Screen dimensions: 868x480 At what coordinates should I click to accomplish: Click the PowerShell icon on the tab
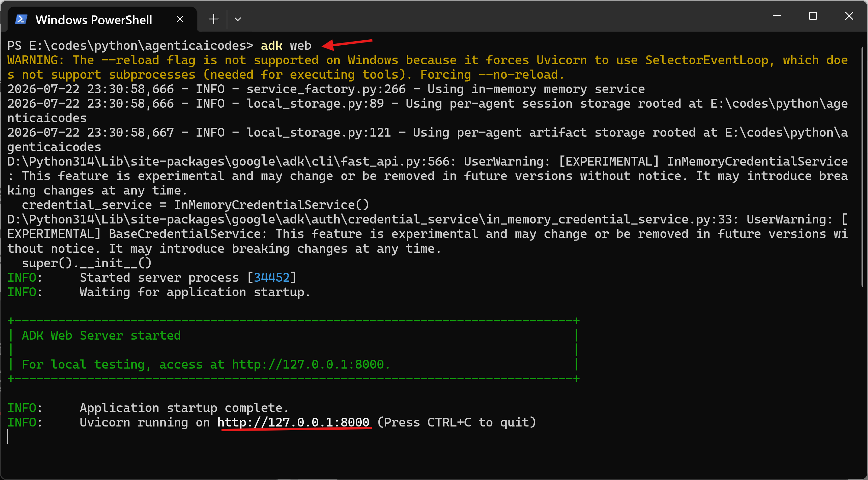tap(21, 19)
